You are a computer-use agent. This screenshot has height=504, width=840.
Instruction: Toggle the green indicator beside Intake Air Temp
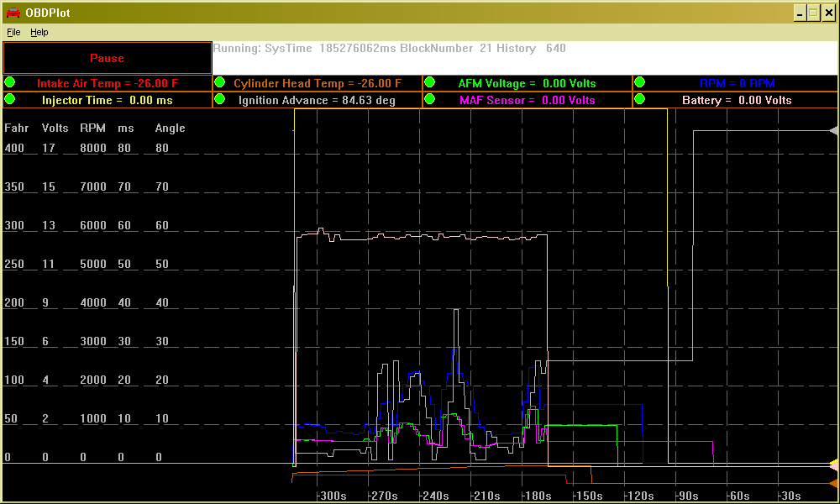(x=10, y=82)
